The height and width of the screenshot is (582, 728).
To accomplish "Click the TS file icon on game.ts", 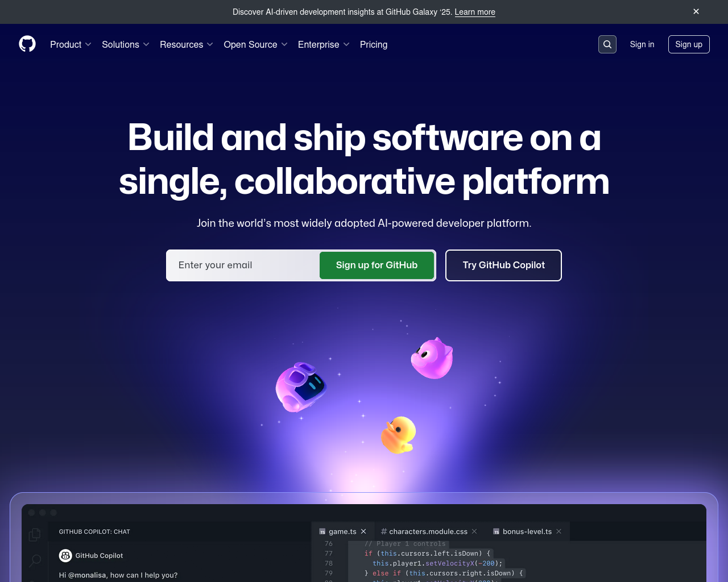I will (x=322, y=532).
